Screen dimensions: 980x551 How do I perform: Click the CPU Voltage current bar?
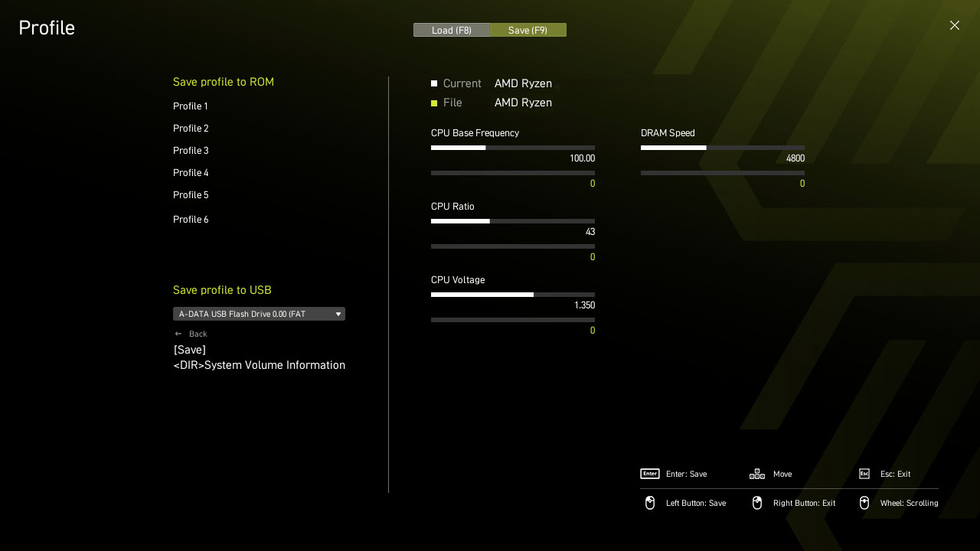pyautogui.click(x=512, y=295)
